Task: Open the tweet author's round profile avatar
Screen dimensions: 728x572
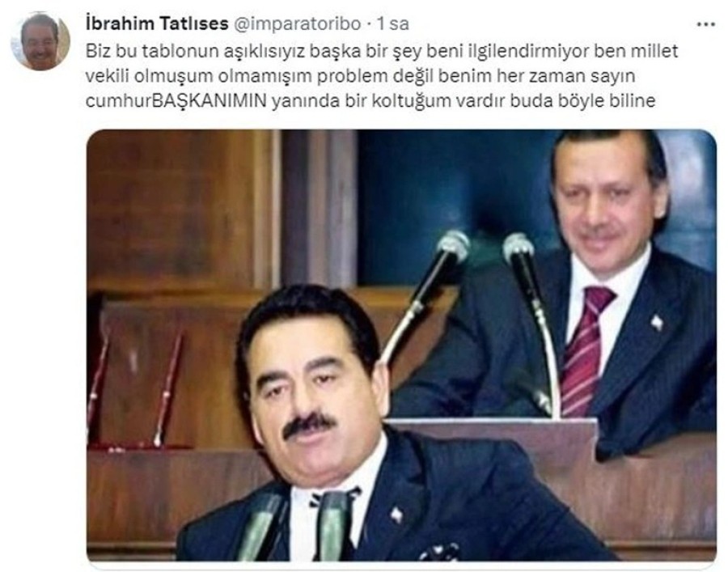Action: click(40, 41)
